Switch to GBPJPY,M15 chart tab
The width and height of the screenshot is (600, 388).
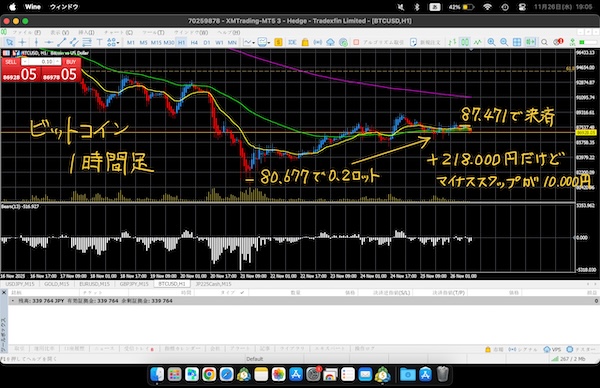pos(134,284)
